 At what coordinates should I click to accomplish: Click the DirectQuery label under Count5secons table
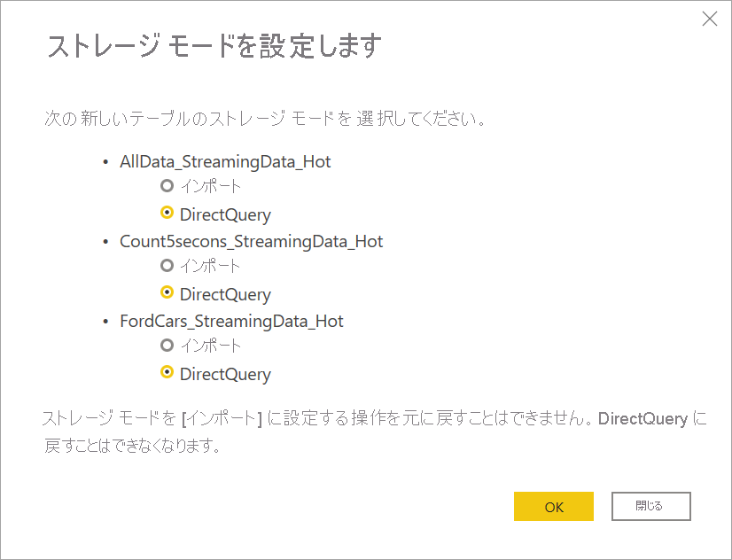pos(225,294)
